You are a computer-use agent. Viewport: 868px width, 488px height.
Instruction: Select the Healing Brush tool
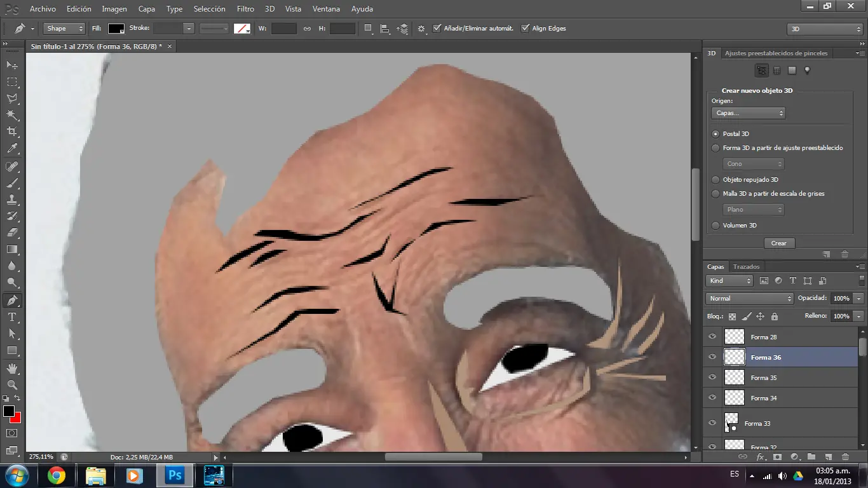click(12, 166)
